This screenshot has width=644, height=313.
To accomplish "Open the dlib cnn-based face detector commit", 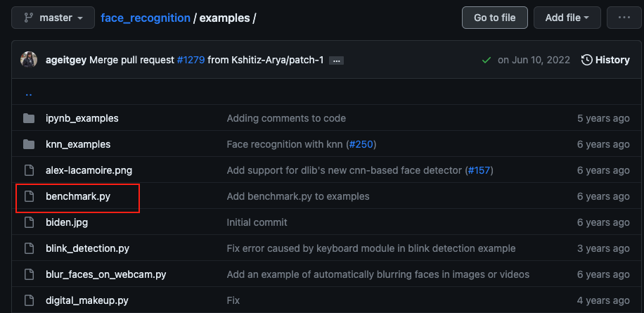I will pyautogui.click(x=344, y=170).
